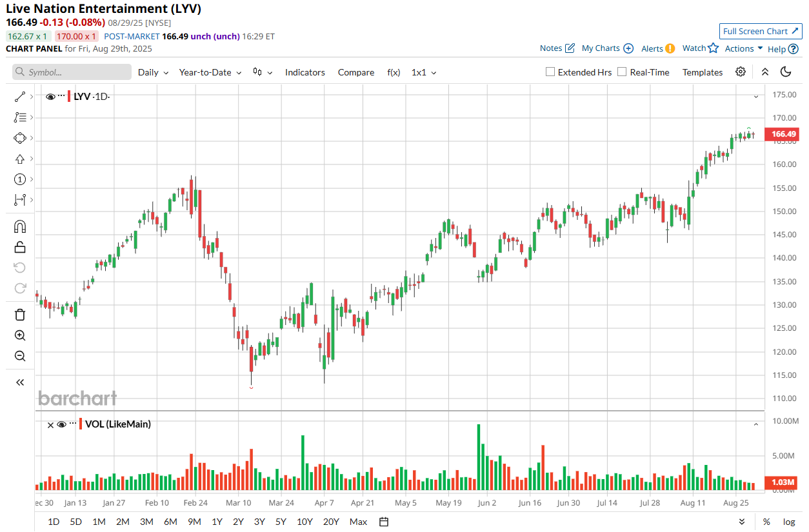Viewport: 809px width, 532px height.
Task: Select the 10Y time range
Action: click(305, 522)
